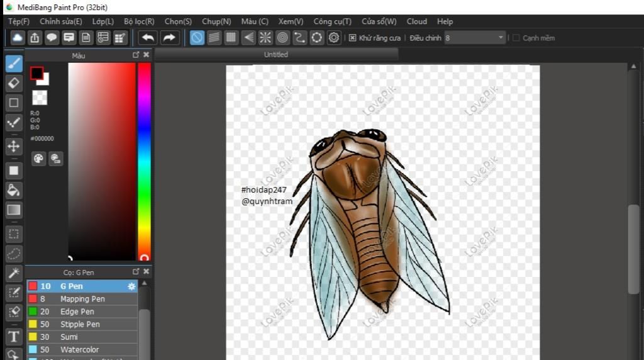644x360 pixels.
Task: Open G Pen brush settings gear
Action: pos(131,286)
